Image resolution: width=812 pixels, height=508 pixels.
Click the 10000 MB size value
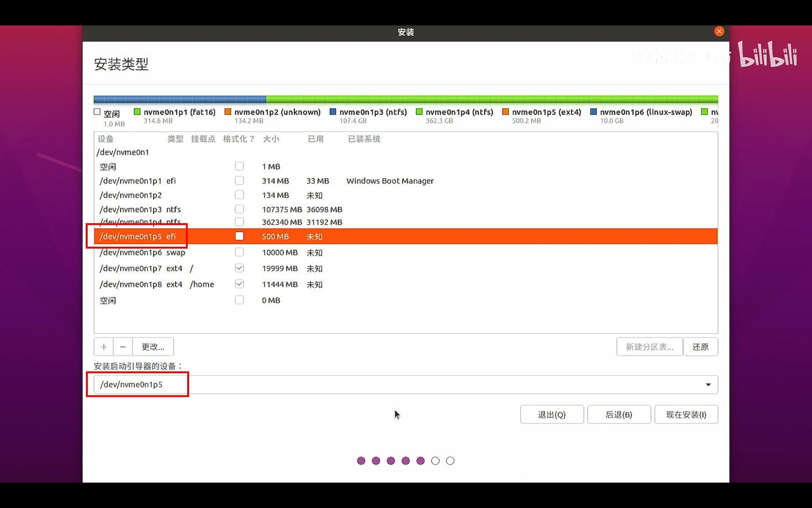280,253
